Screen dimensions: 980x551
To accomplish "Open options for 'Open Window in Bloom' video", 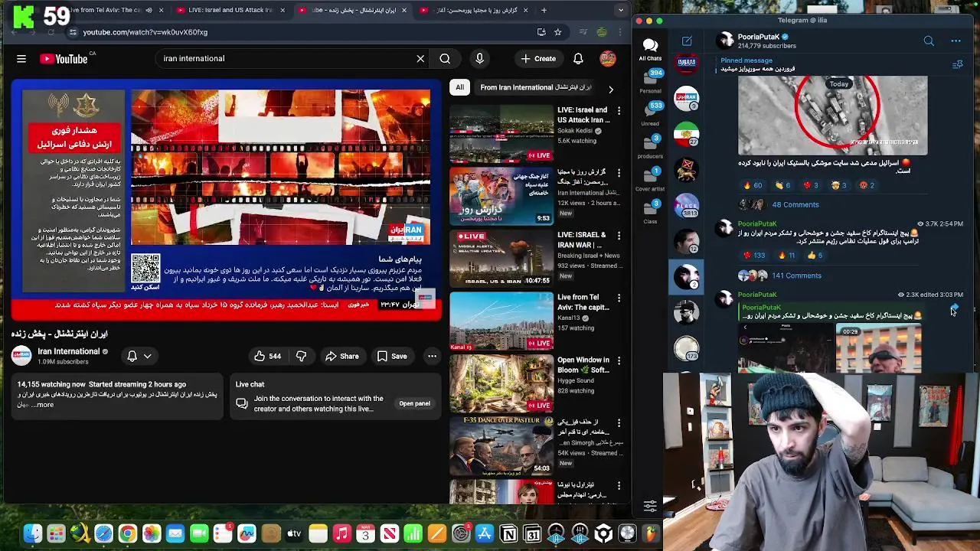I will click(619, 360).
